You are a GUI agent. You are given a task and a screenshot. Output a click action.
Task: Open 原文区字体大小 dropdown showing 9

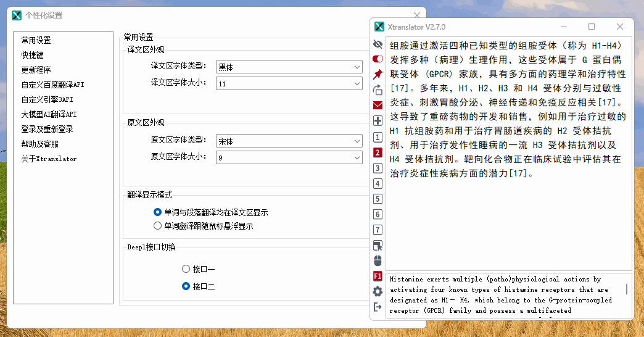(x=289, y=157)
